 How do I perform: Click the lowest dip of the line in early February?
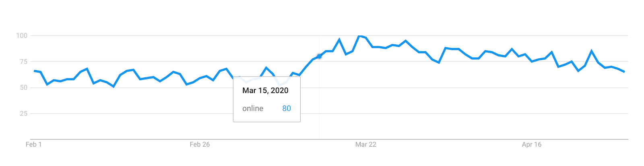(x=114, y=86)
